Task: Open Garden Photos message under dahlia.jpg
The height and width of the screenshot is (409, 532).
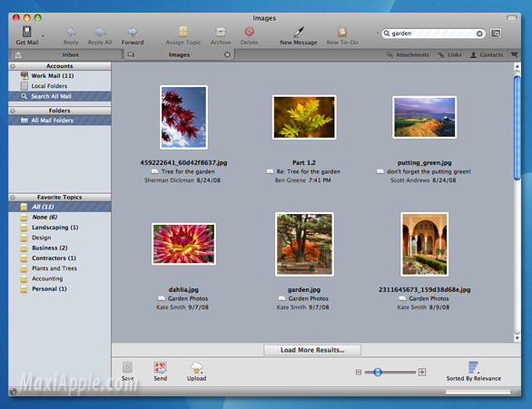Action: pos(188,298)
